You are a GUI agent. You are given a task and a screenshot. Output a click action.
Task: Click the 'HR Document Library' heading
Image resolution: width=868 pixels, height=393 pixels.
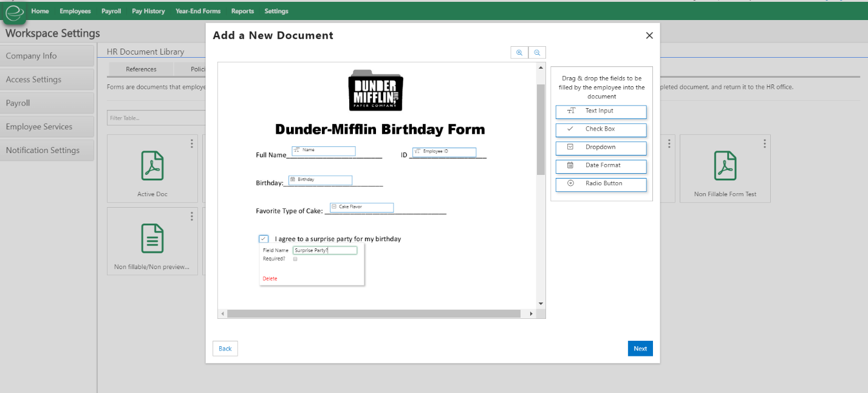(x=145, y=52)
